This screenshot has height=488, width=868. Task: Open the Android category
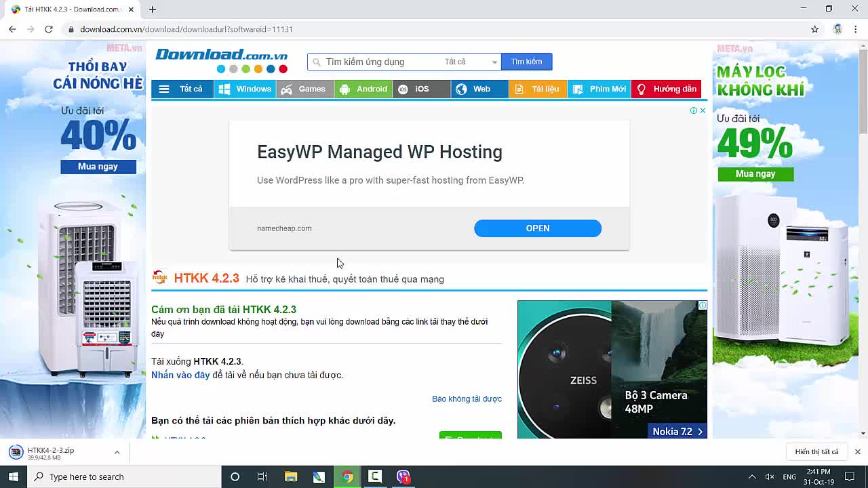(363, 89)
